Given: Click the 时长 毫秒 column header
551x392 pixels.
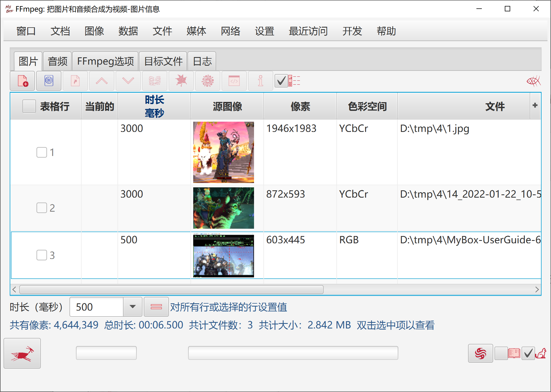Looking at the screenshot, I should point(154,106).
